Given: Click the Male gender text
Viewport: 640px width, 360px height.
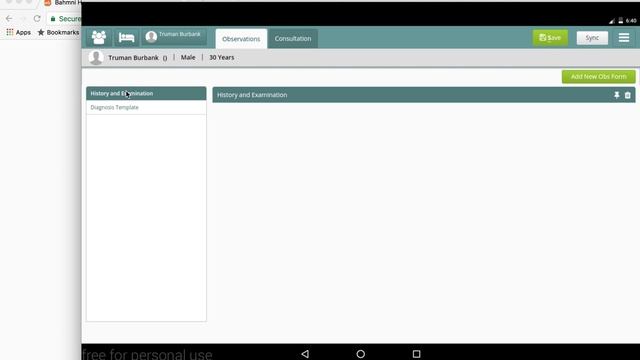Looking at the screenshot, I should point(188,58).
